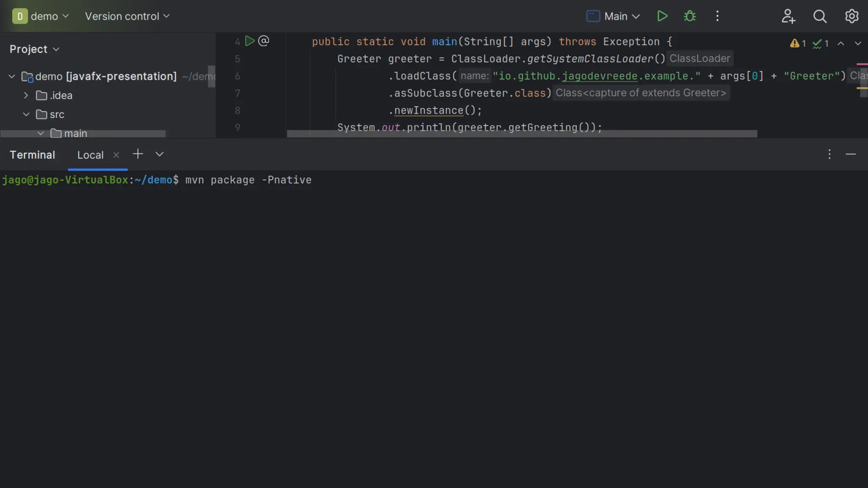
Task: Click editor horizontal scrollbar
Action: [521, 134]
